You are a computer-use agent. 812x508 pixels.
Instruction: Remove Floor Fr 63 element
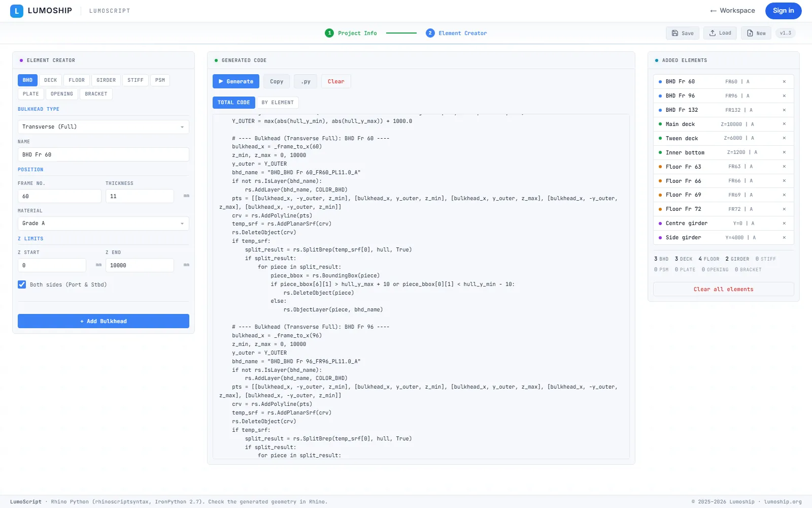tap(784, 167)
